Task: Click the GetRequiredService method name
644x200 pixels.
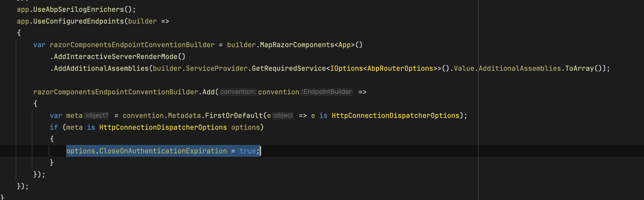Action: click(x=289, y=68)
